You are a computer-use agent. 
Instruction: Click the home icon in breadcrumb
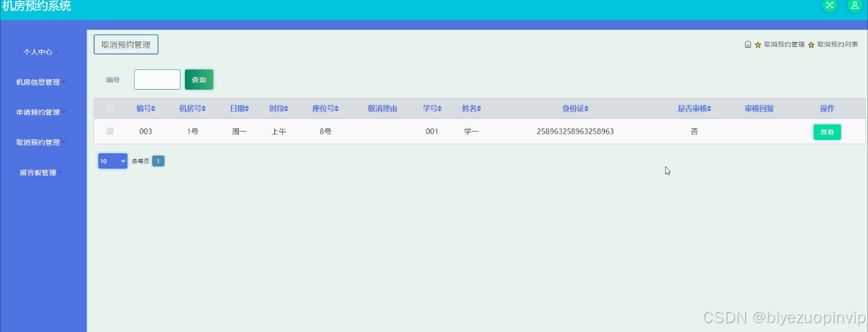tap(748, 45)
